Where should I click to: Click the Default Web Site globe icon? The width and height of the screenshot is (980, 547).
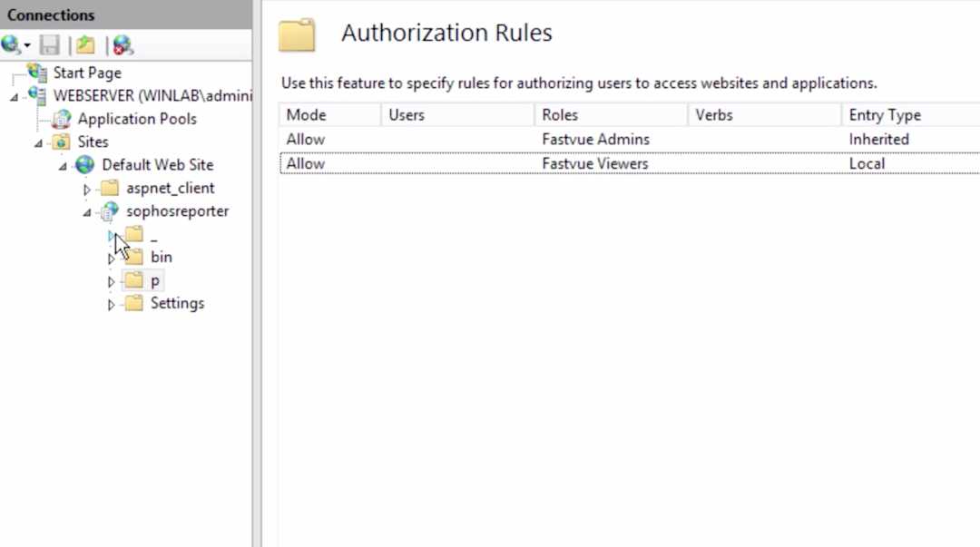coord(84,164)
